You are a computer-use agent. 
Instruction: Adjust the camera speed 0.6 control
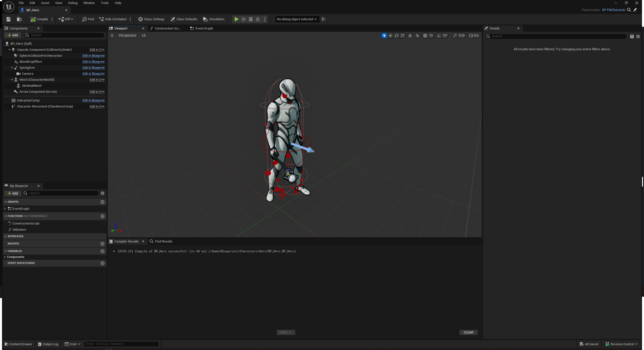[474, 35]
